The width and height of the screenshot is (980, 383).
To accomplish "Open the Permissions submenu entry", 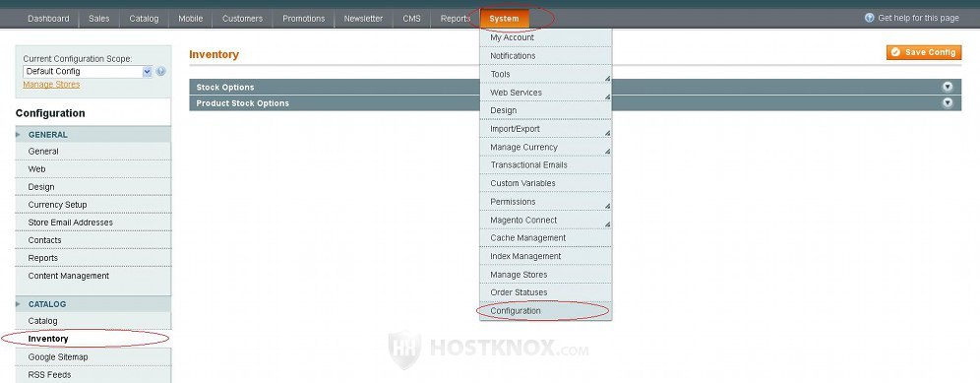I will pos(546,202).
